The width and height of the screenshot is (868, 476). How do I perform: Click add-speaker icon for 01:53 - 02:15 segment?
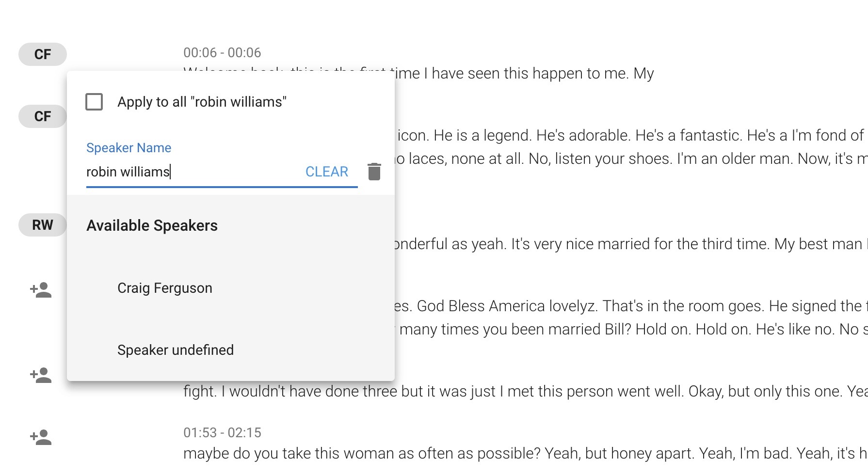tap(41, 437)
